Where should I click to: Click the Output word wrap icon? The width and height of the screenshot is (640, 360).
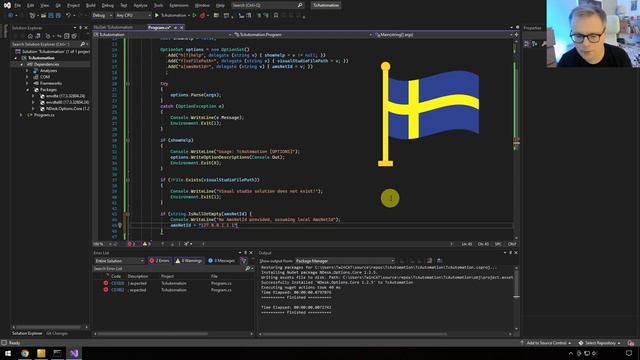click(440, 261)
